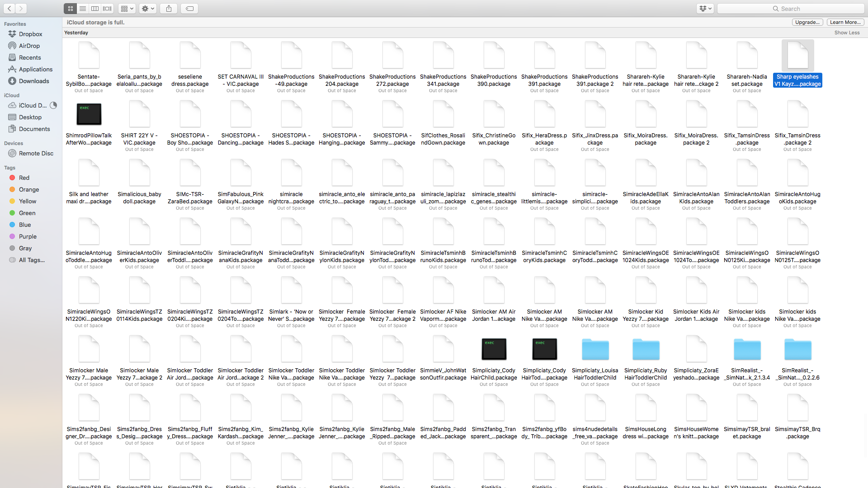Select file "SimiracleAdeEllaKids.package"

pyautogui.click(x=646, y=173)
